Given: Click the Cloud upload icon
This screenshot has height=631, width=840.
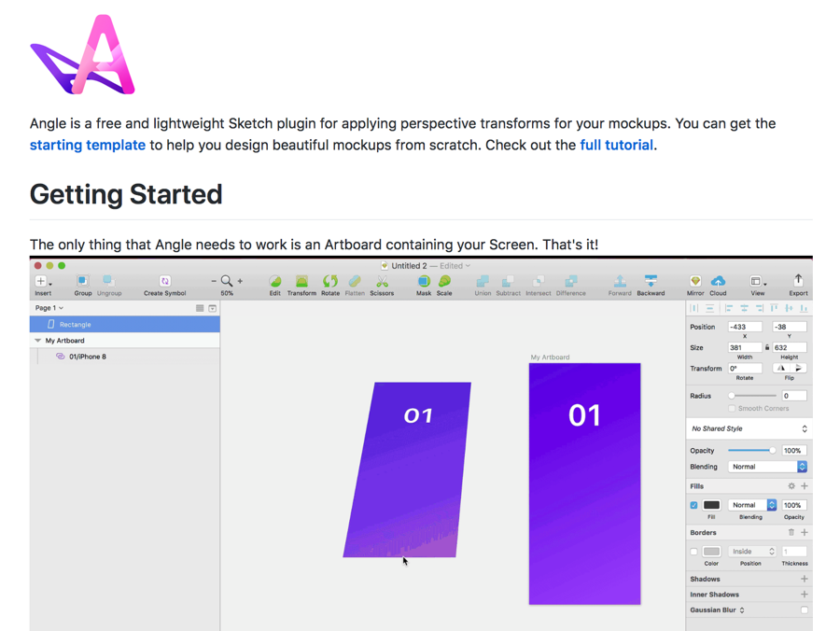Looking at the screenshot, I should [718, 281].
